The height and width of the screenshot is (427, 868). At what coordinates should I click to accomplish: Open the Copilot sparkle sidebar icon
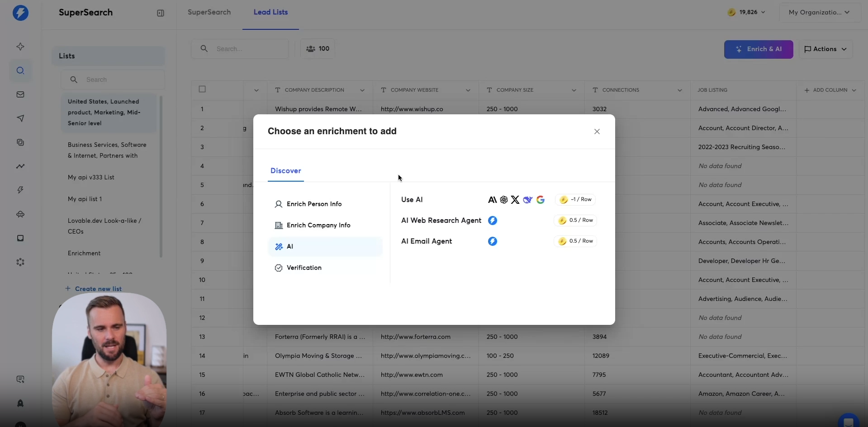(20, 47)
